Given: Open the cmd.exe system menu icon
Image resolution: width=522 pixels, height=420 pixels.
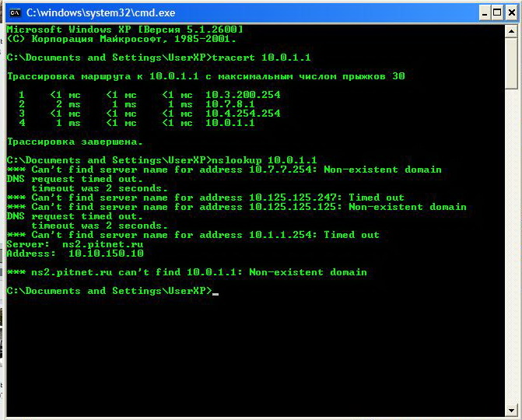Looking at the screenshot, I should click(x=14, y=12).
